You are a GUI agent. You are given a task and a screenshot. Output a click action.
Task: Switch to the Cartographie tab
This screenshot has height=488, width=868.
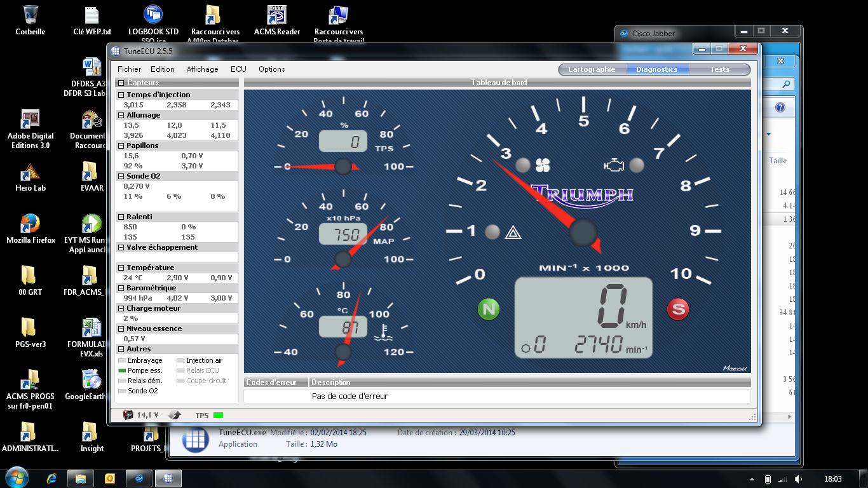click(x=592, y=69)
